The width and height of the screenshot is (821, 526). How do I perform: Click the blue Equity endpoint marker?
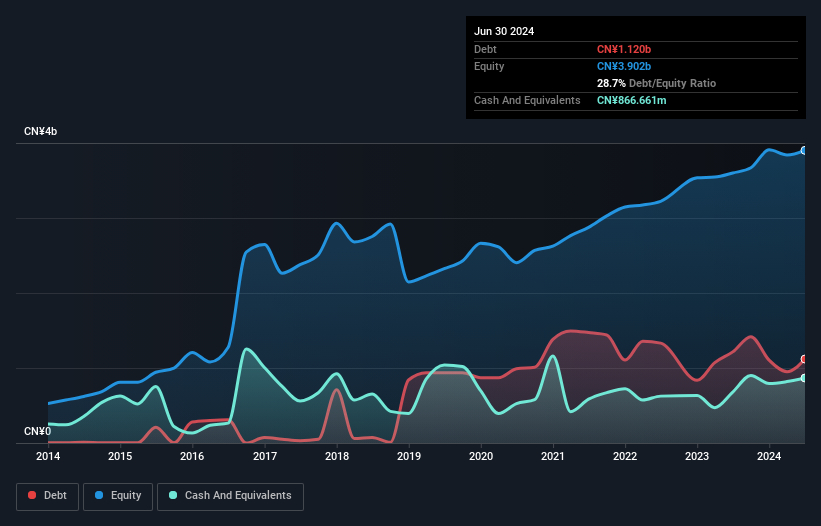click(804, 150)
